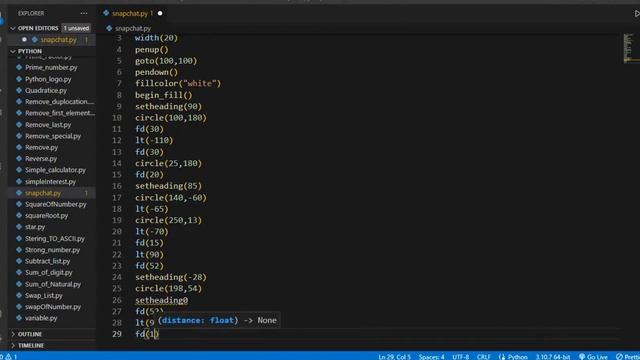
Task: Click the distance: float signature tooltip
Action: (217, 320)
